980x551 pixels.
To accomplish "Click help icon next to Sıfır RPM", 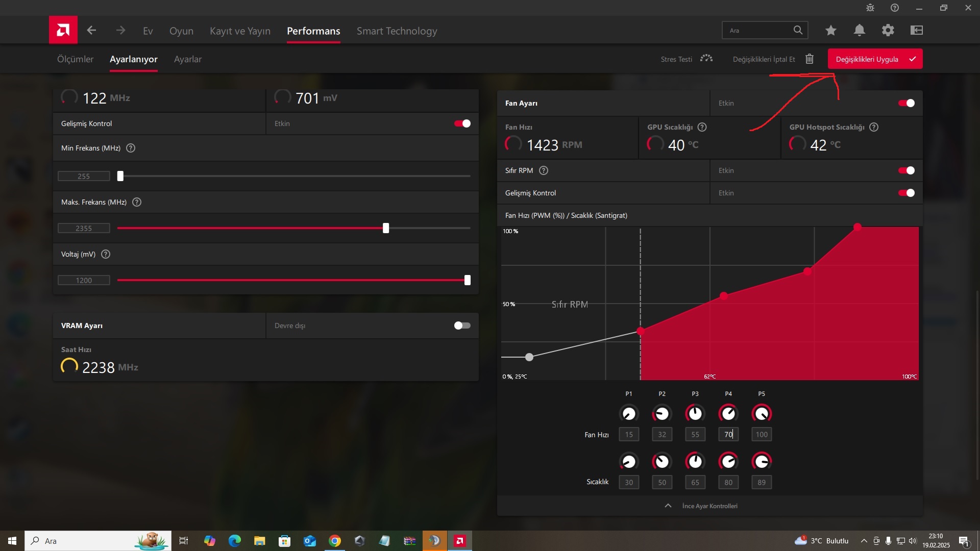I will click(x=544, y=171).
